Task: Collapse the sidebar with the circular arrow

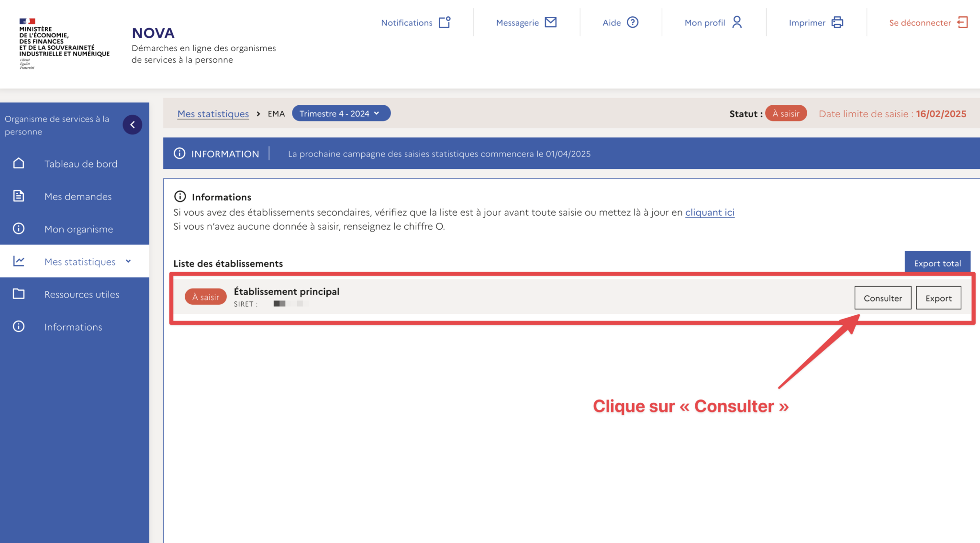Action: click(x=133, y=124)
